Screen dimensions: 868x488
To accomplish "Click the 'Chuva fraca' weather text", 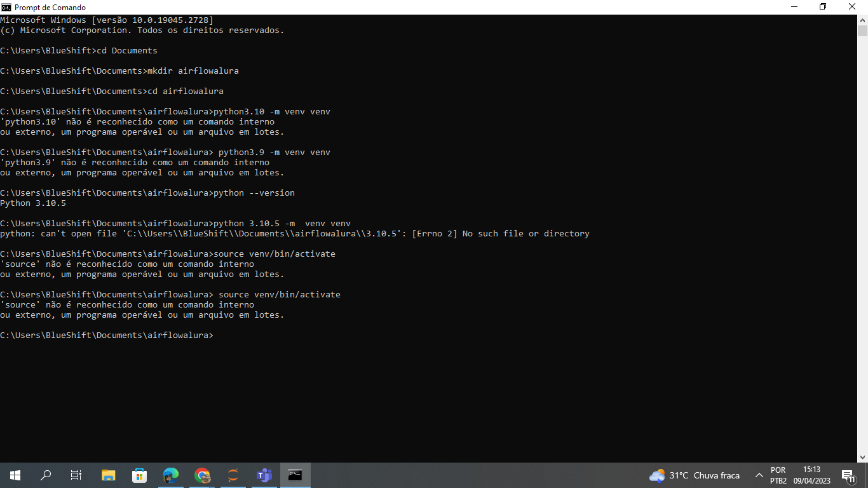I will pos(717,475).
